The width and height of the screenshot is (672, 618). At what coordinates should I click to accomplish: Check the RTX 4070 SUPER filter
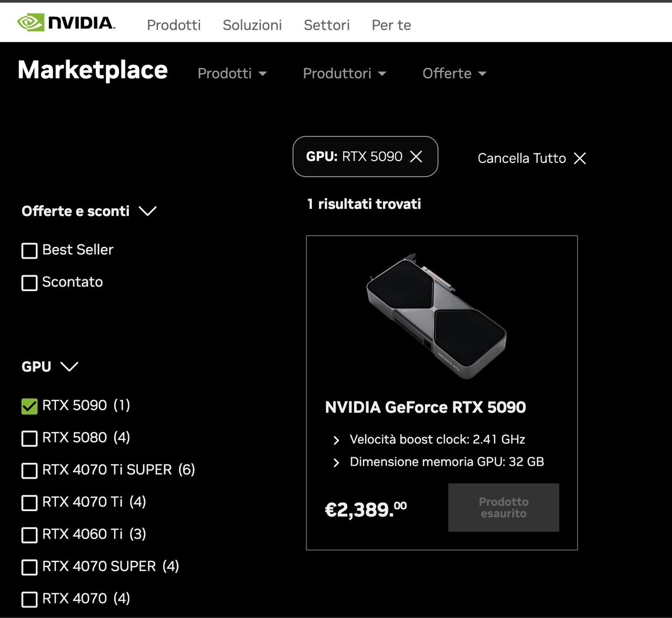pyautogui.click(x=29, y=567)
